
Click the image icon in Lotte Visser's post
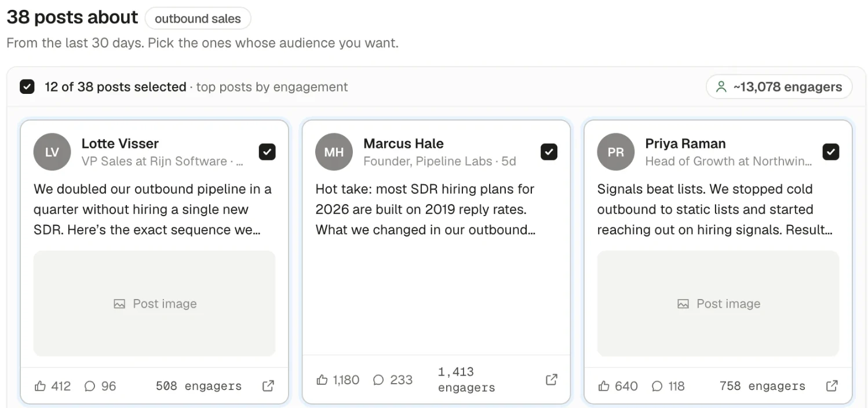[119, 304]
